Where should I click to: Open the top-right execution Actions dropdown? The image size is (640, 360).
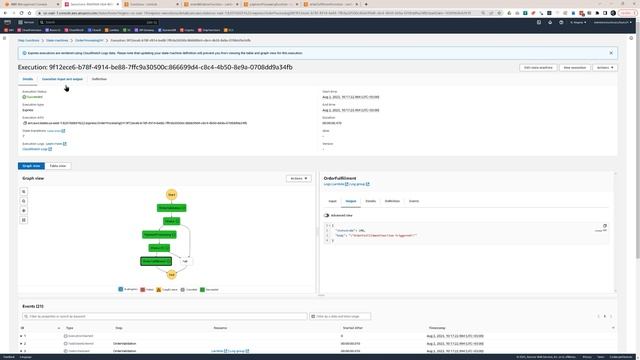pos(605,68)
